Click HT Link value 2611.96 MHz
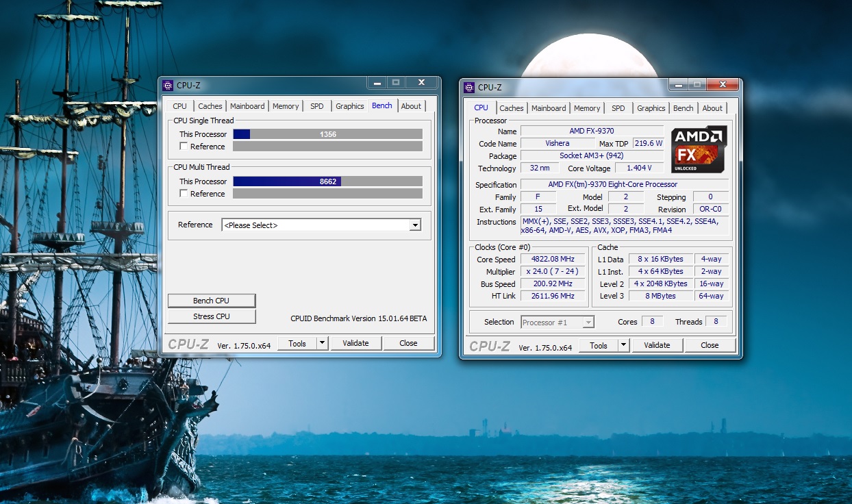 click(553, 297)
